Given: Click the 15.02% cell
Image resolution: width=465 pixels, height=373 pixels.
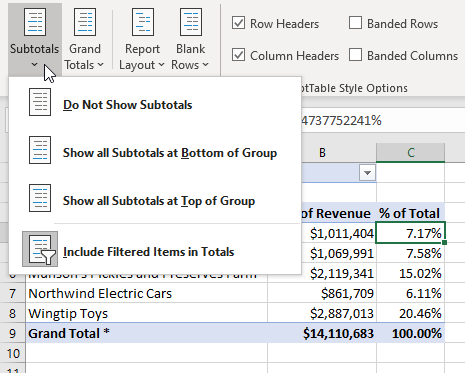Looking at the screenshot, I should (x=411, y=273).
